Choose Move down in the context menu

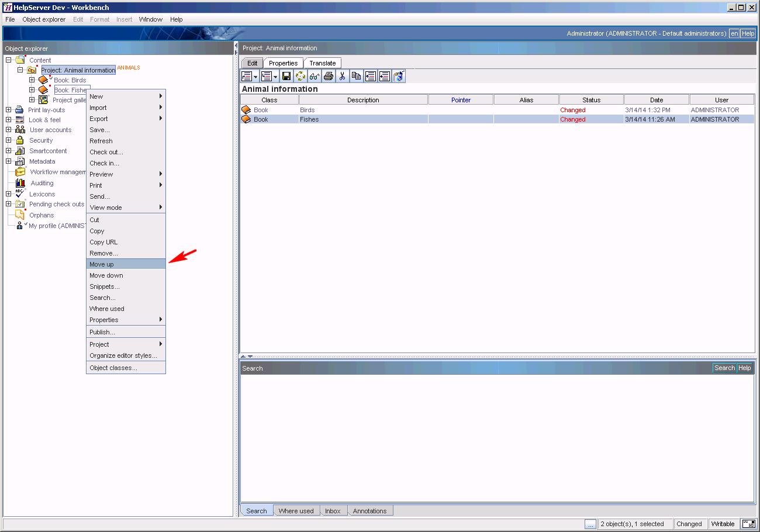coord(126,275)
